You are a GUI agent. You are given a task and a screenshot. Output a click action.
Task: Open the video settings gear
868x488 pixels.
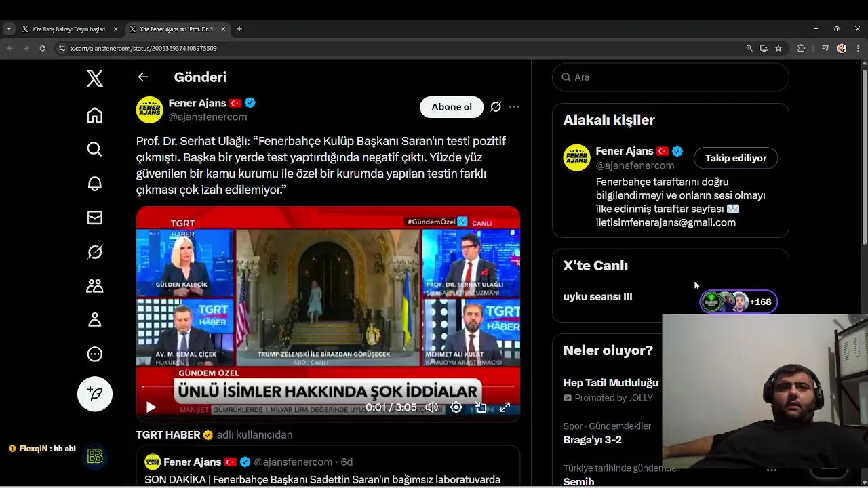click(x=456, y=407)
